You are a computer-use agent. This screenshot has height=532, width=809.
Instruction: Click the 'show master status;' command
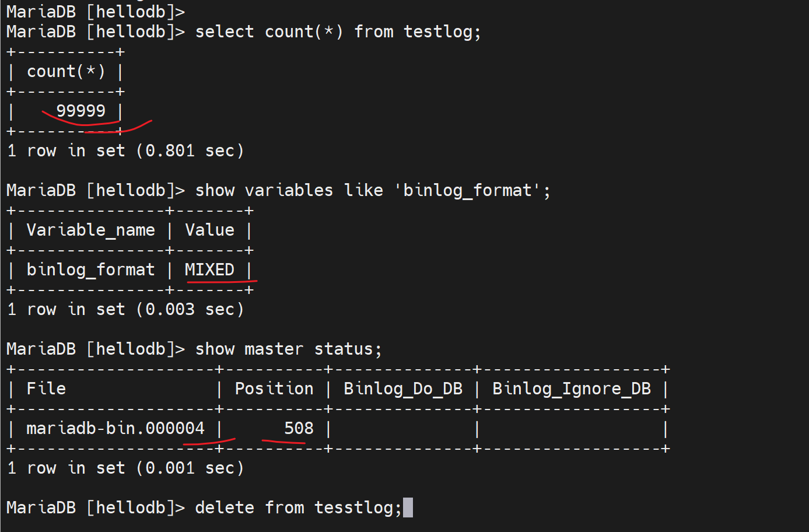288,349
